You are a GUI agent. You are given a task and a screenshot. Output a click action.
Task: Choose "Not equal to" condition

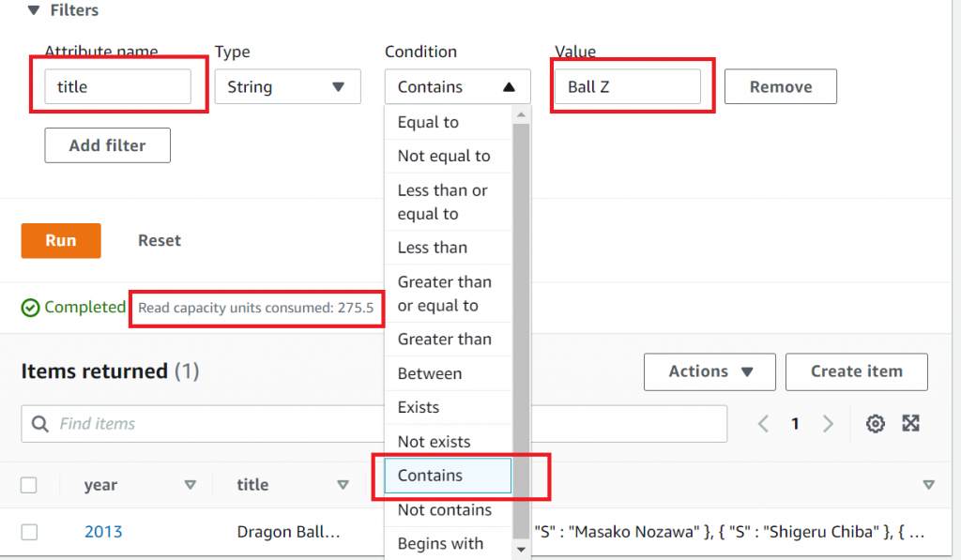tap(444, 156)
